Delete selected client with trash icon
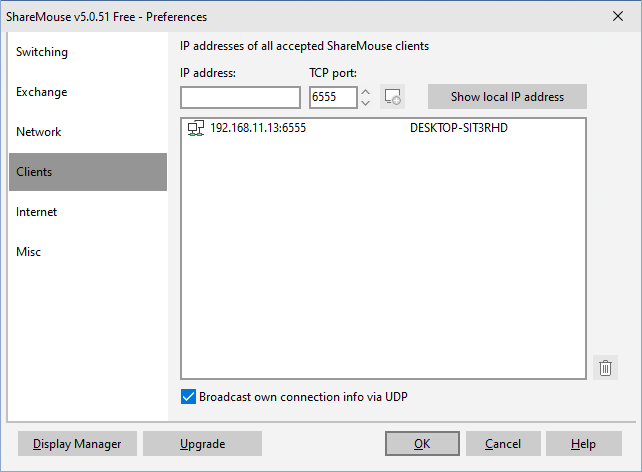642x472 pixels. (605, 368)
